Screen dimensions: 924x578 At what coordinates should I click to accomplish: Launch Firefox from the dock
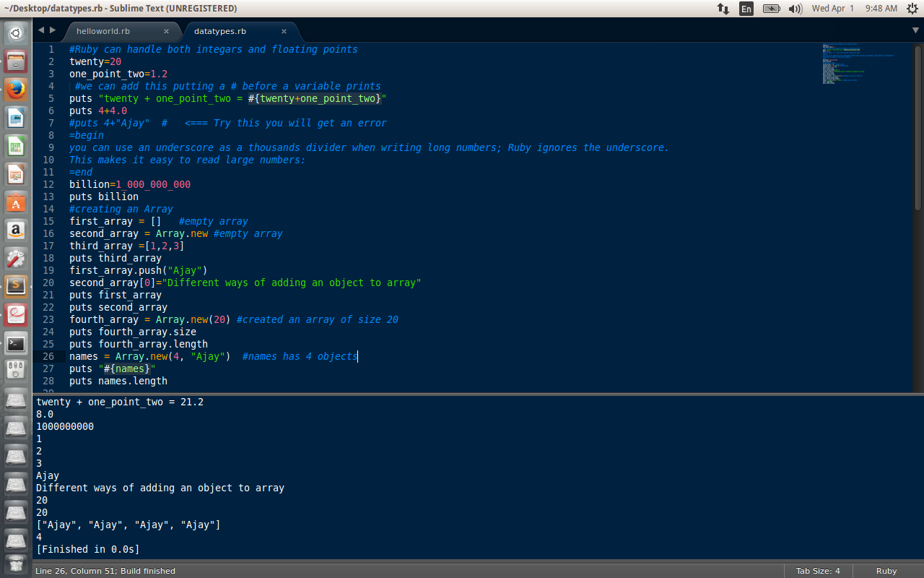(15, 90)
